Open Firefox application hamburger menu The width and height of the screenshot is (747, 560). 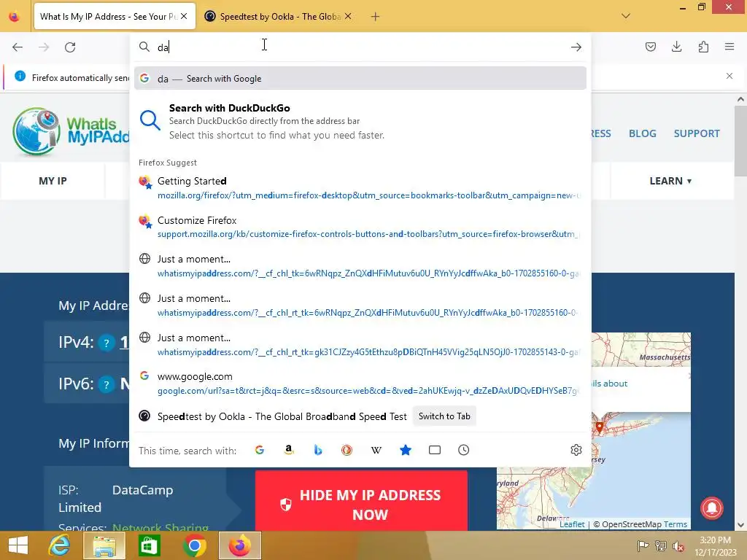coord(729,47)
